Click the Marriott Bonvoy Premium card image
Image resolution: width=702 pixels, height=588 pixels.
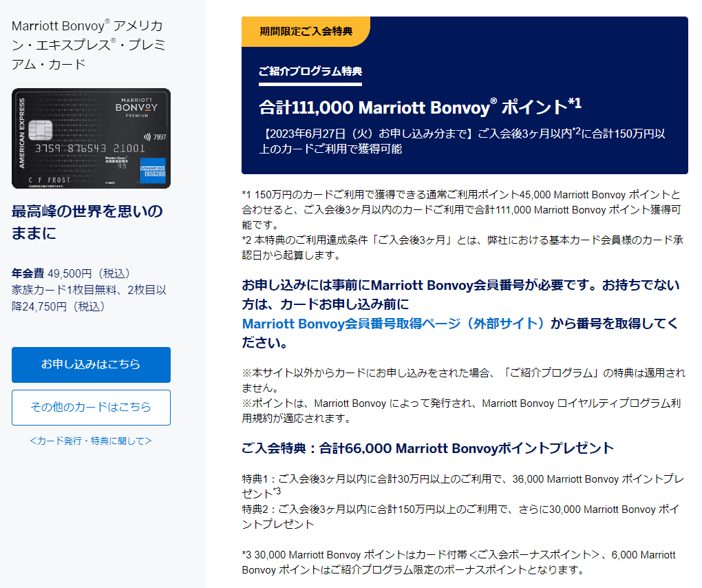91,138
